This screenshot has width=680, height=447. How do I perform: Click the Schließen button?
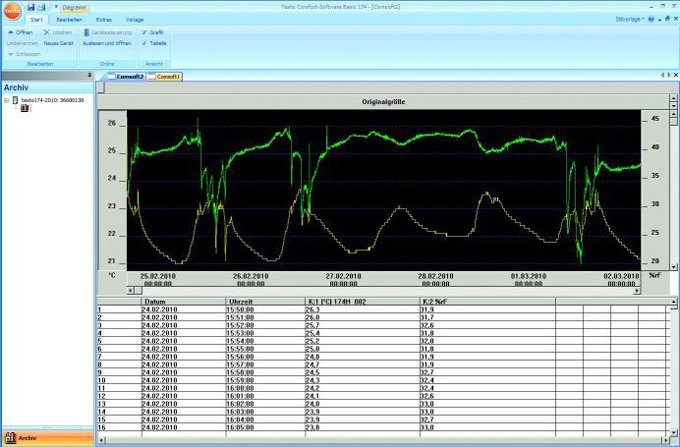click(24, 54)
